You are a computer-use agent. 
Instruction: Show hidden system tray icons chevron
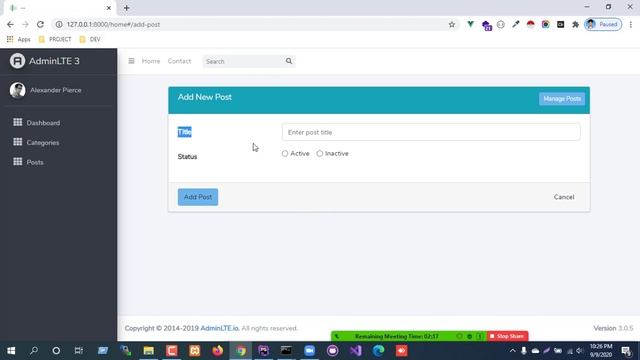click(x=512, y=351)
